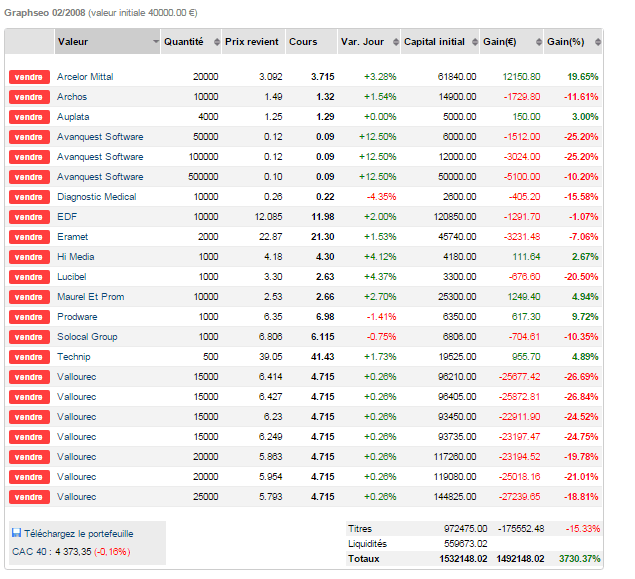This screenshot has width=635, height=579.
Task: Click the Solocal Group row name
Action: click(87, 337)
